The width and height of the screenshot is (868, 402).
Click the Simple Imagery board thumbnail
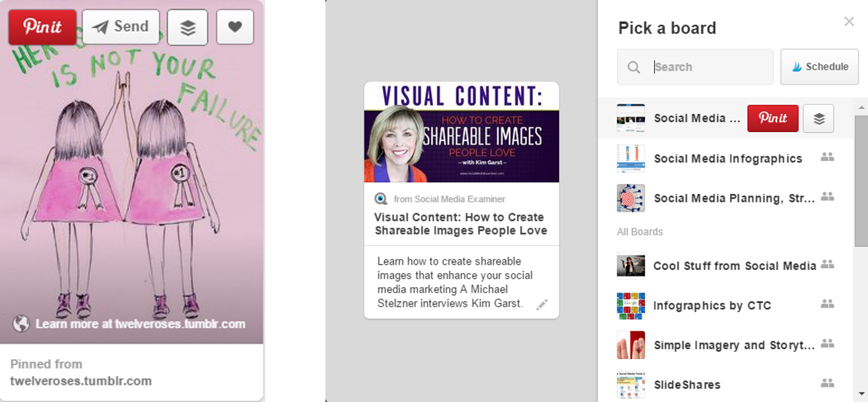click(x=630, y=345)
